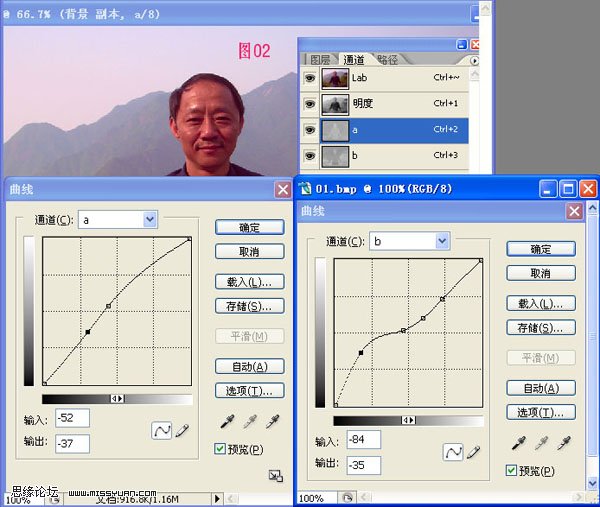The height and width of the screenshot is (507, 600).
Task: Click scroll up arrow in 01.bmp window
Action: 592,208
